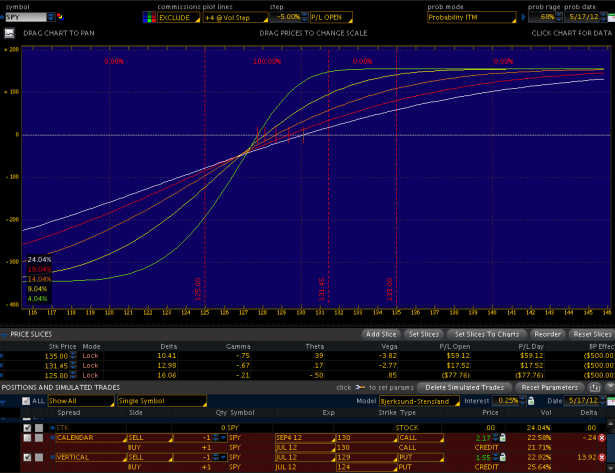Viewport: 615px width, 473px height.
Task: Toggle the VERTICAL spread row checkbox
Action: (x=27, y=456)
